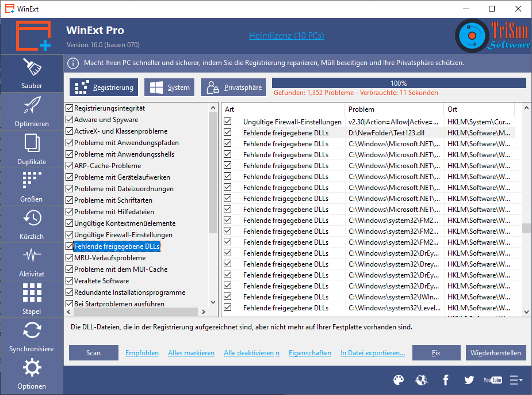
Task: Sort results by the Art column header
Action: 284,109
